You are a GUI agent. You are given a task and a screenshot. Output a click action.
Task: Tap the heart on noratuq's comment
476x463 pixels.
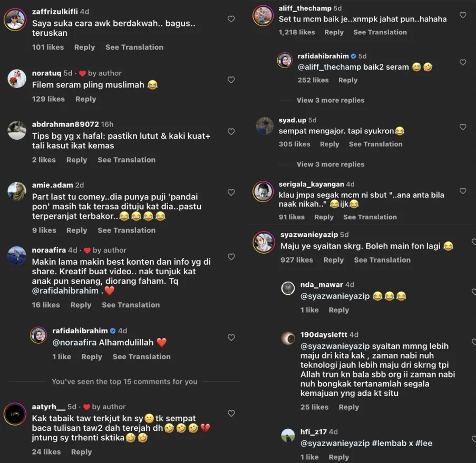[231, 80]
